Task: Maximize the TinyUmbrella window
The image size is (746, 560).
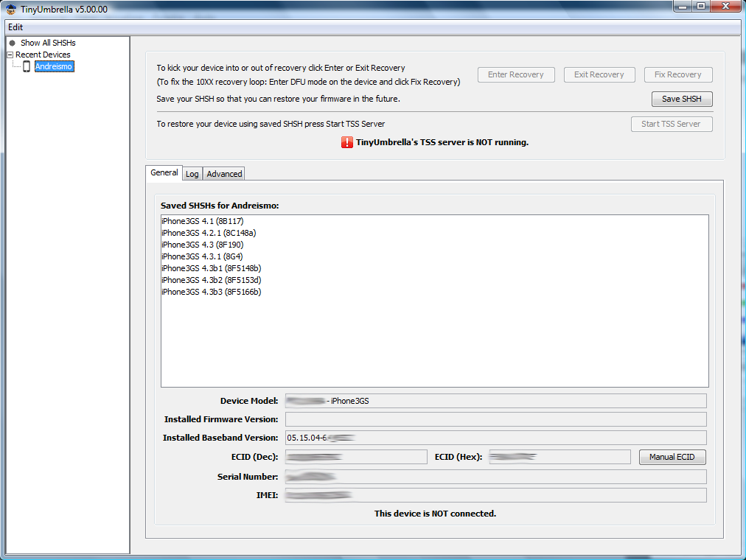Action: tap(700, 7)
